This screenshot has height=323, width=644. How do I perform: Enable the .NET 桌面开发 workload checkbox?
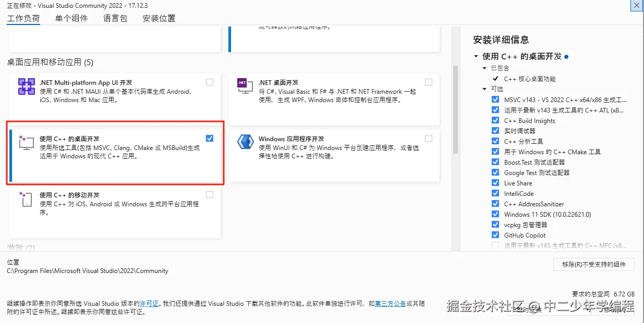(428, 82)
